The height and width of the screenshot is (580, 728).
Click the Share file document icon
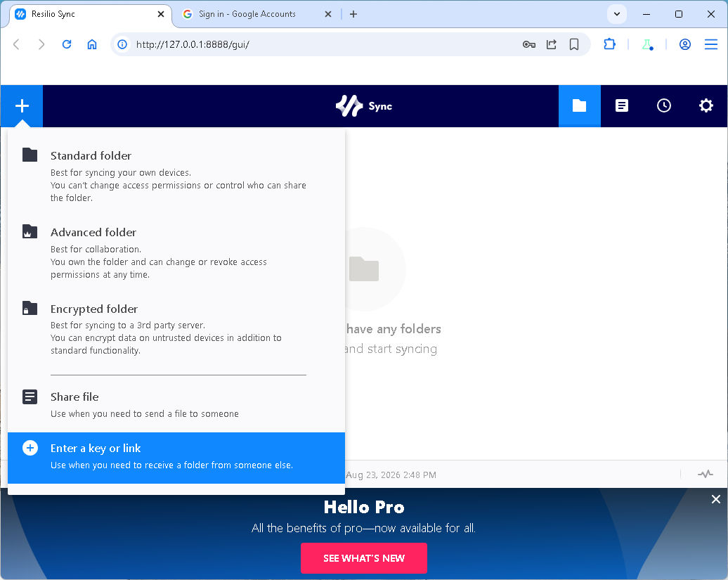click(30, 397)
